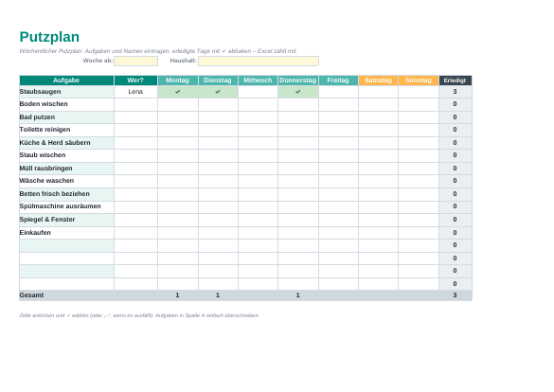Viewport: 554px width, 392px height.
Task: Select the Küche & Herd säubern cell
Action: click(66, 143)
